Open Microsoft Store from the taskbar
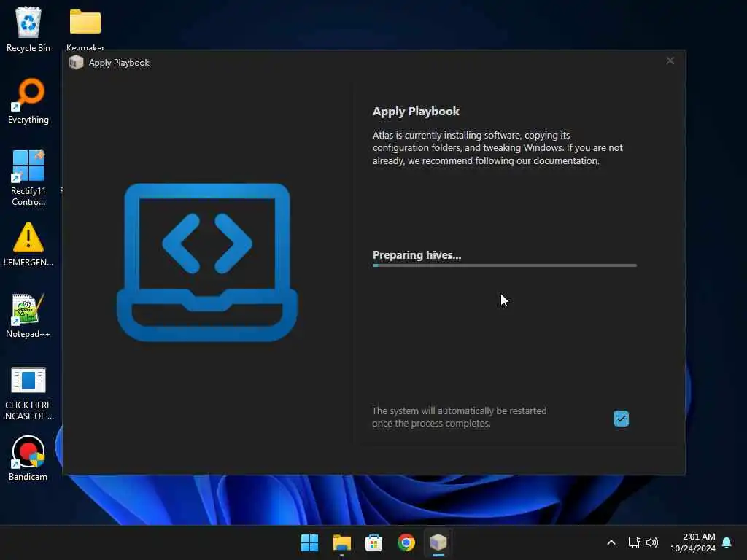 tap(374, 542)
